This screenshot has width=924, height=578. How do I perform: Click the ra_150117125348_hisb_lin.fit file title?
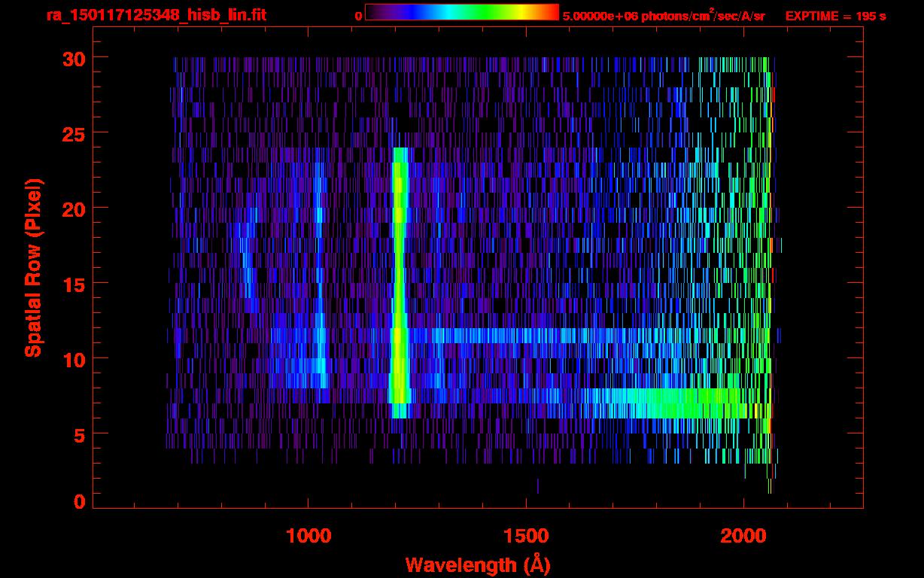click(x=156, y=15)
